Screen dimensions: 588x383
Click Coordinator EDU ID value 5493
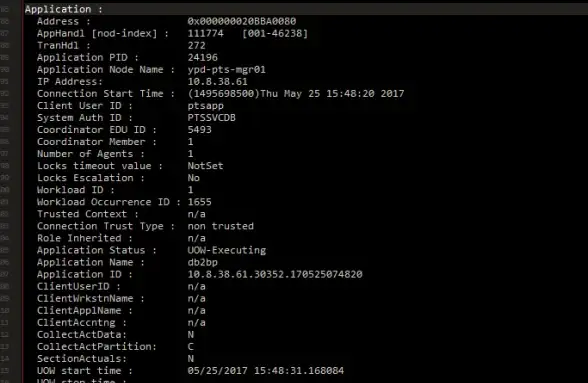point(200,130)
